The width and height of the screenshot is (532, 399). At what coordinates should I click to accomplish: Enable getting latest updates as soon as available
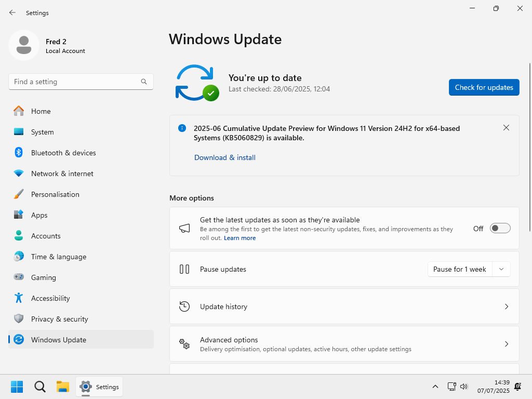500,228
